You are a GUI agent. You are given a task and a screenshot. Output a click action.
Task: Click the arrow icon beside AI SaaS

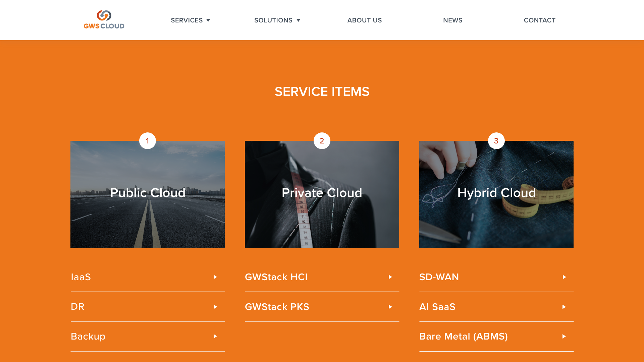tap(564, 307)
